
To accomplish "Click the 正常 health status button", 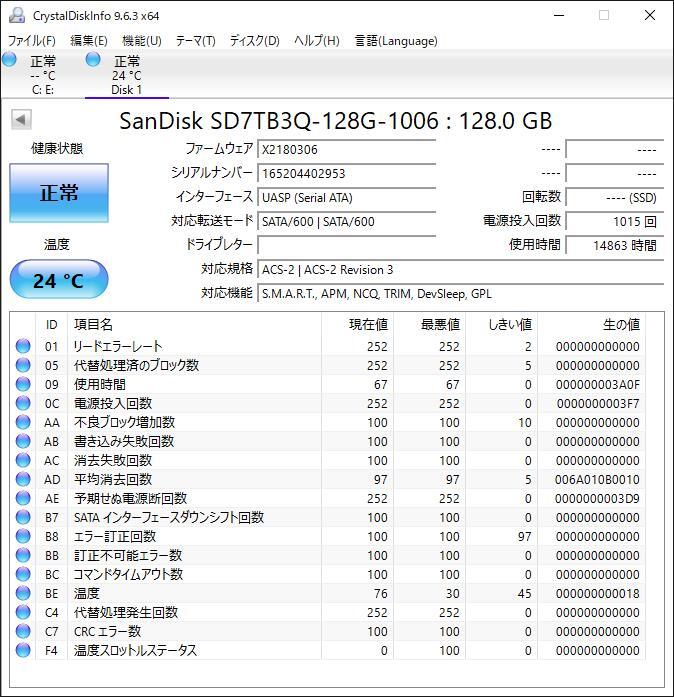I will coord(59,193).
